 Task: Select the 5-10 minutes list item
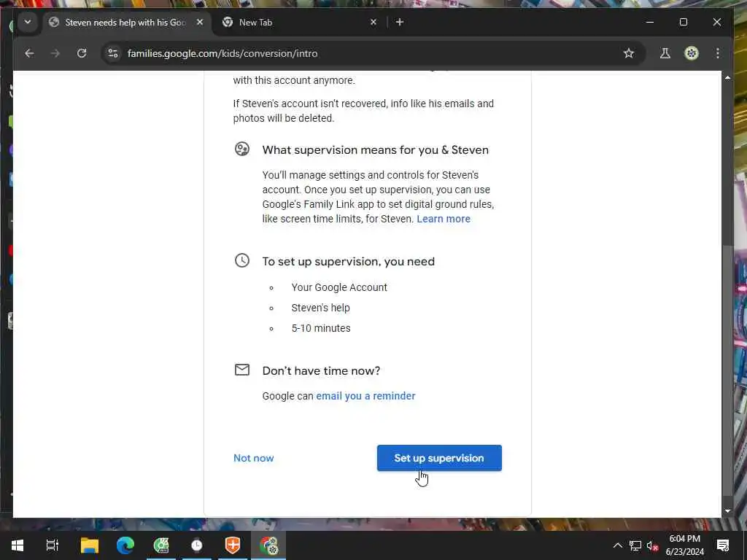[321, 329]
